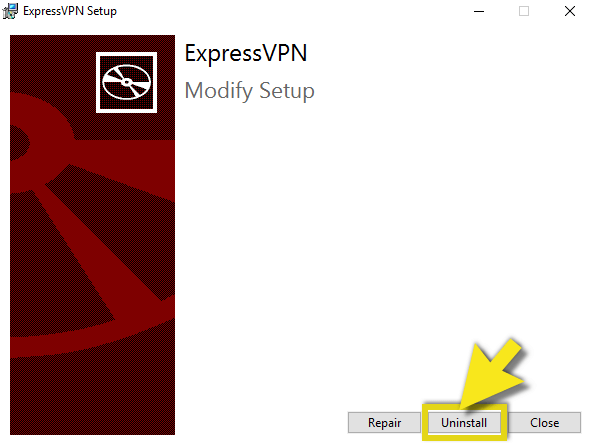This screenshot has height=445, width=592.
Task: Choose Uninstall to remove ExpressVPN
Action: click(x=464, y=422)
